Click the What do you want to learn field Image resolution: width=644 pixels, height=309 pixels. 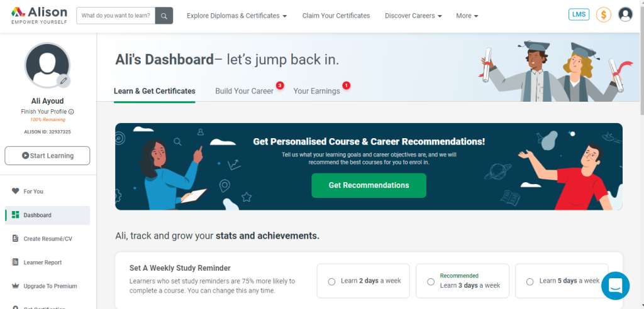coord(116,16)
